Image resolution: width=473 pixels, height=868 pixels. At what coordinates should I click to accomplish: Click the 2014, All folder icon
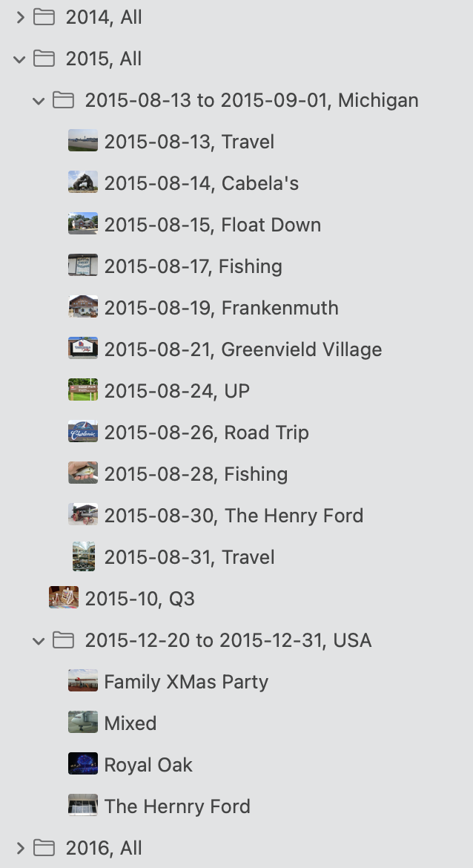coord(44,17)
